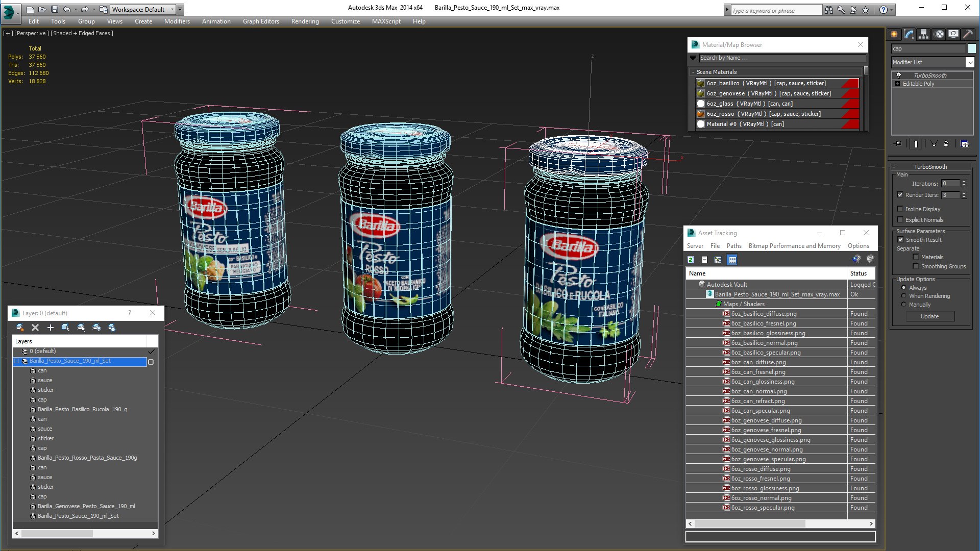Screen dimensions: 980x551
Task: Click the 6oz_basilico material sample swatch
Action: tap(701, 83)
